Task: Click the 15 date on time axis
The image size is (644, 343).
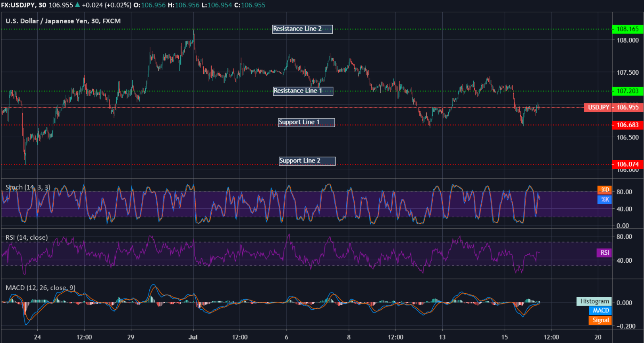Action: point(504,337)
